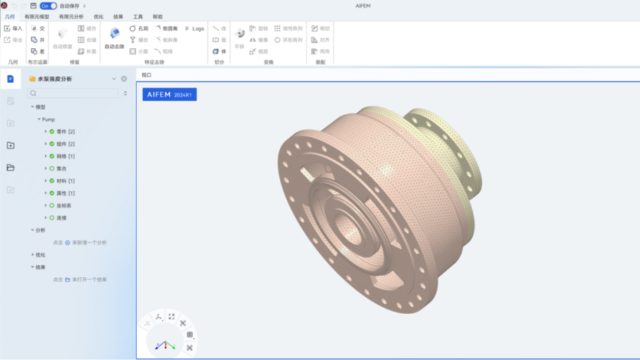Click the link to open a result
This screenshot has width=640, height=360.
(x=80, y=280)
